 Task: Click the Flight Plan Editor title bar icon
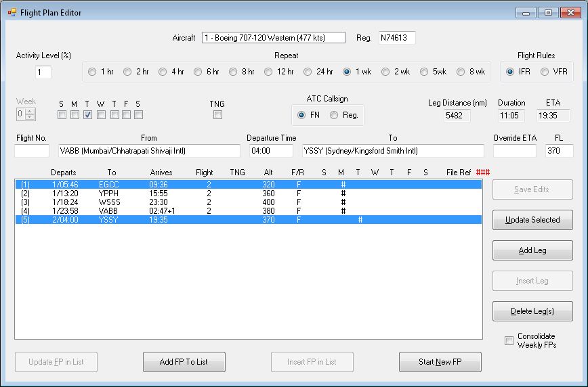point(12,12)
